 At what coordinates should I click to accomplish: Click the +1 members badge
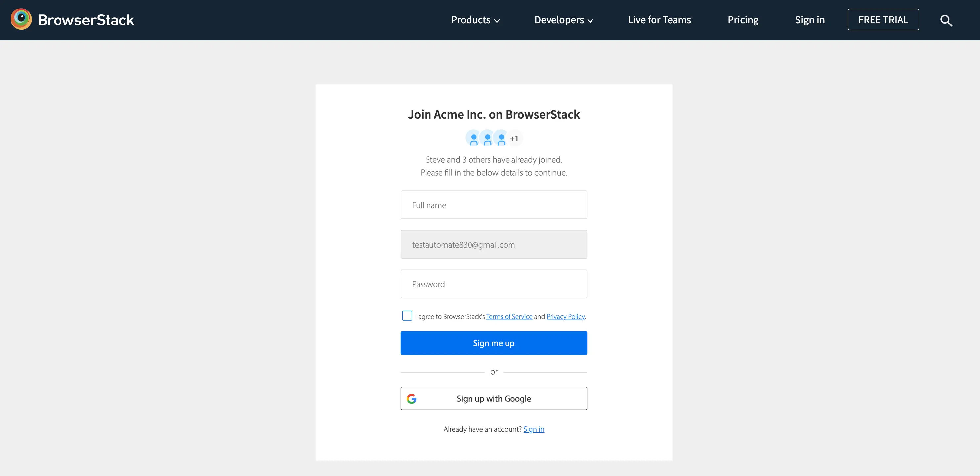[x=514, y=139]
